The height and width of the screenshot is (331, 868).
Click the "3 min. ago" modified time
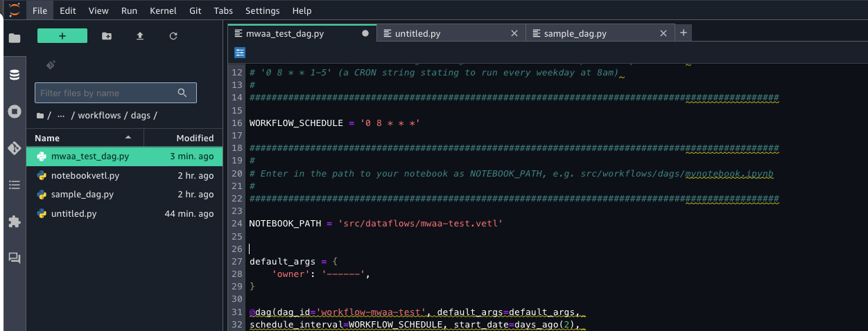[x=191, y=156]
